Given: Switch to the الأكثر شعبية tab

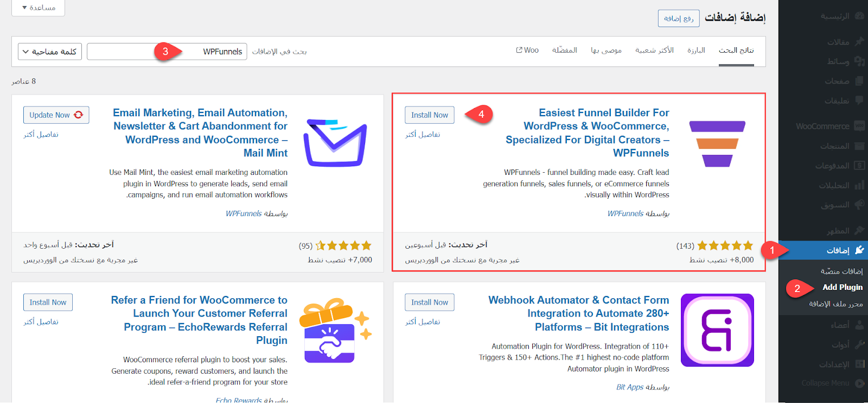Looking at the screenshot, I should click(654, 50).
